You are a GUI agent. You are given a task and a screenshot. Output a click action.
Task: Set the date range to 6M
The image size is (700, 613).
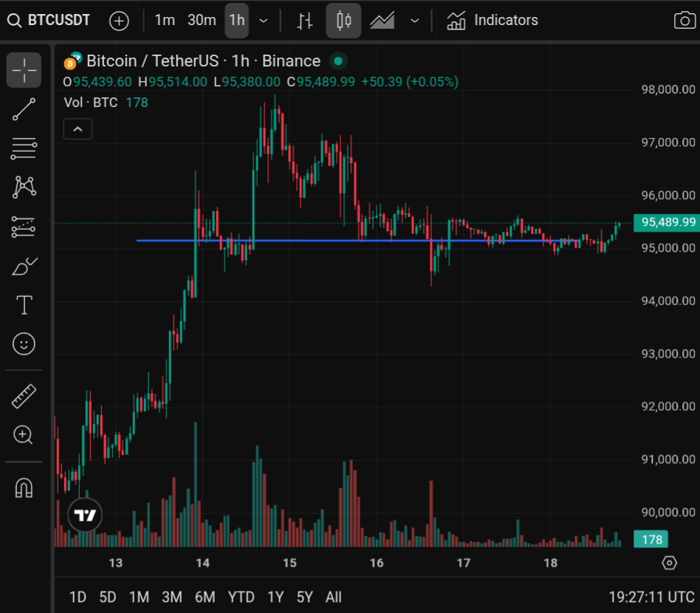coord(205,597)
